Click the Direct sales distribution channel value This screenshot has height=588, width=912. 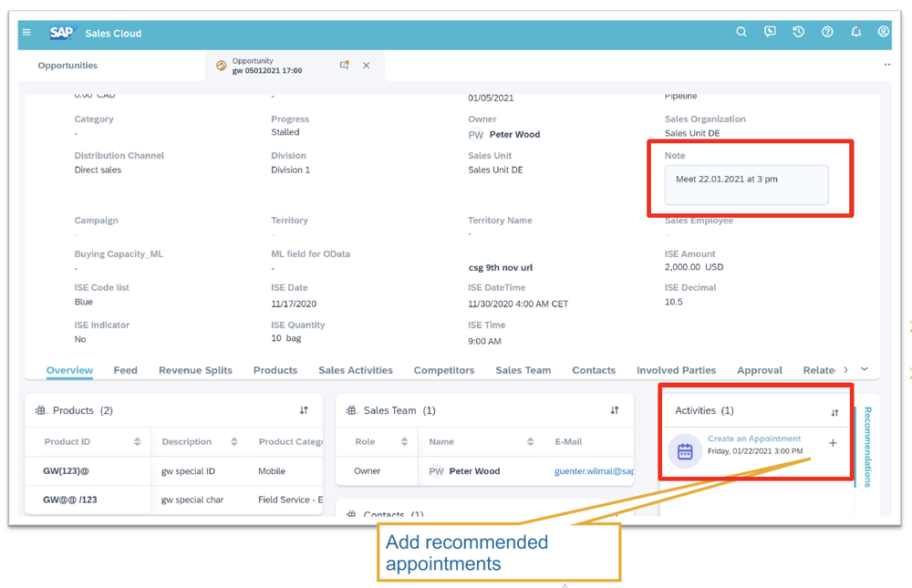click(x=98, y=170)
